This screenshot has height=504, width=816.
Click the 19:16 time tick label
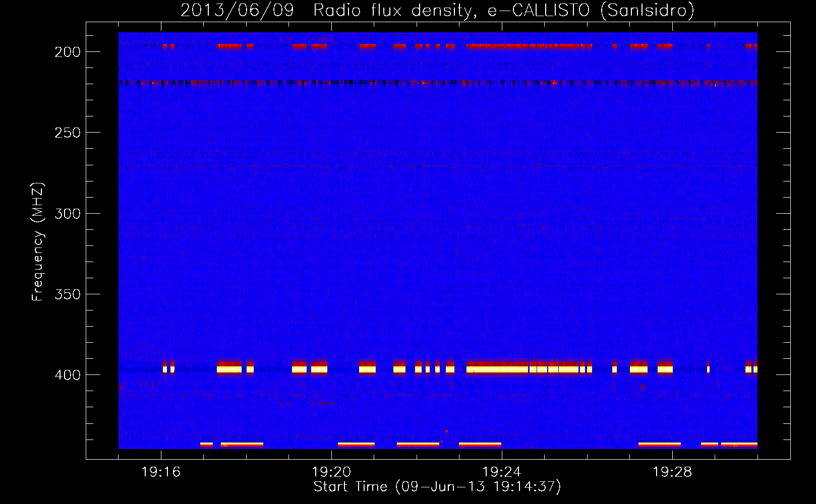(x=161, y=472)
